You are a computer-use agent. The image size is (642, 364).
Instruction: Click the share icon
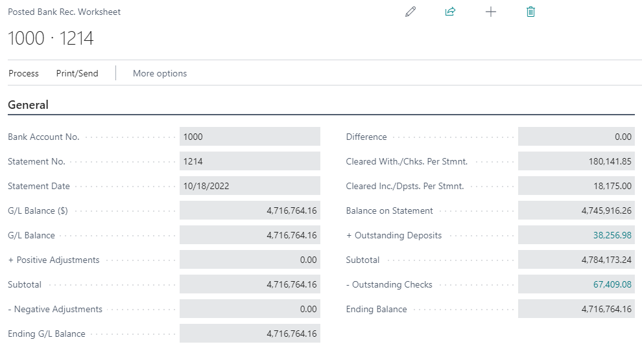(x=450, y=12)
